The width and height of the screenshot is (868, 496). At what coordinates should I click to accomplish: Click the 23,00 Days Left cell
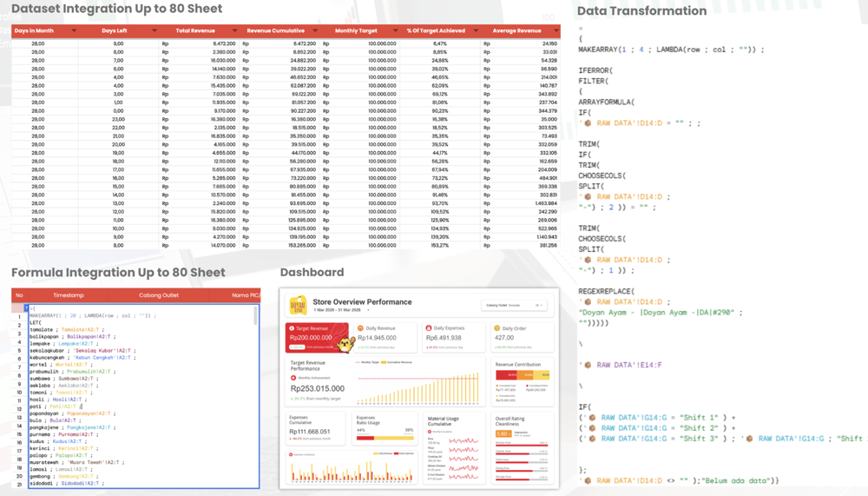[x=118, y=119]
